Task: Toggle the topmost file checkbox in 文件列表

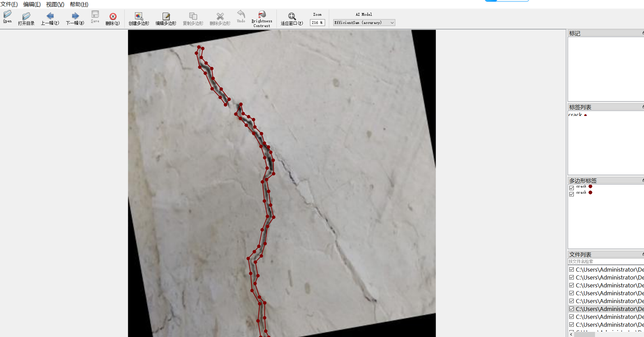Action: coord(571,269)
